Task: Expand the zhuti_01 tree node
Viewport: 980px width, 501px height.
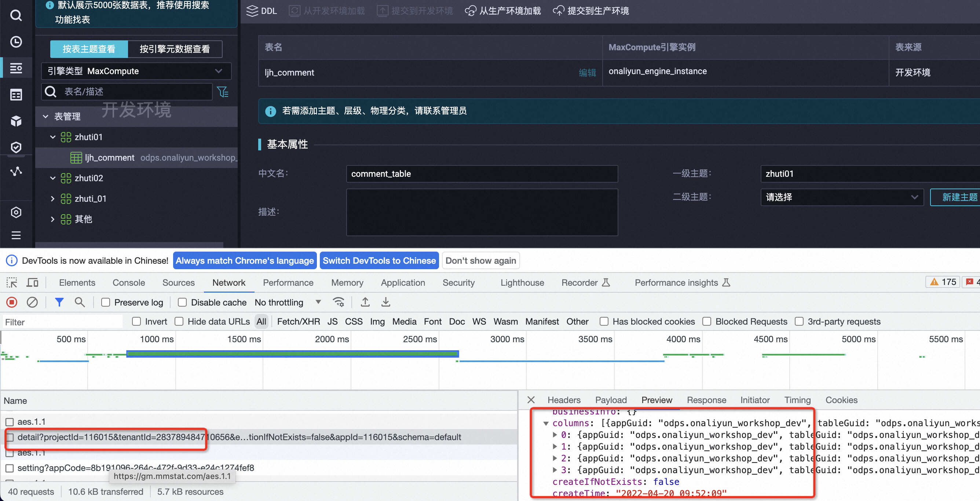Action: click(x=53, y=198)
